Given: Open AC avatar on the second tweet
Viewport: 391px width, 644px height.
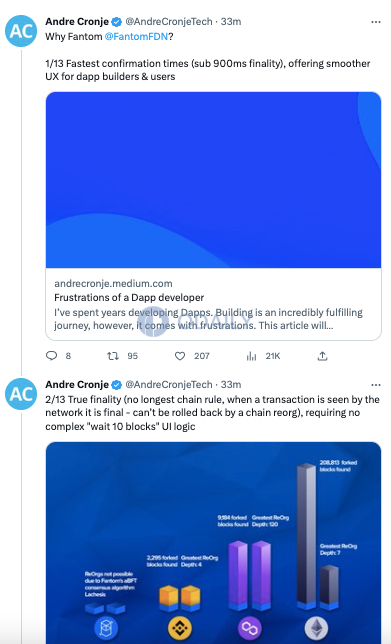Looking at the screenshot, I should (x=21, y=394).
